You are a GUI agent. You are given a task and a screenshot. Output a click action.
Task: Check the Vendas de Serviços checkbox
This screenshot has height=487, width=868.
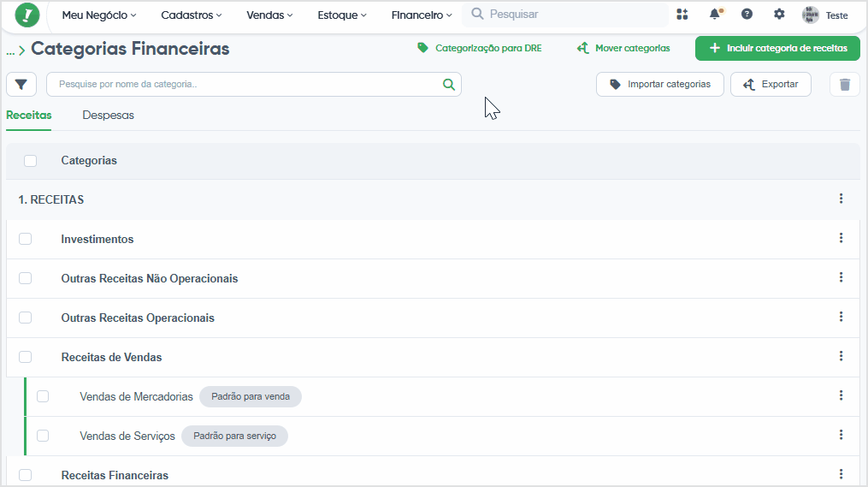click(x=43, y=436)
